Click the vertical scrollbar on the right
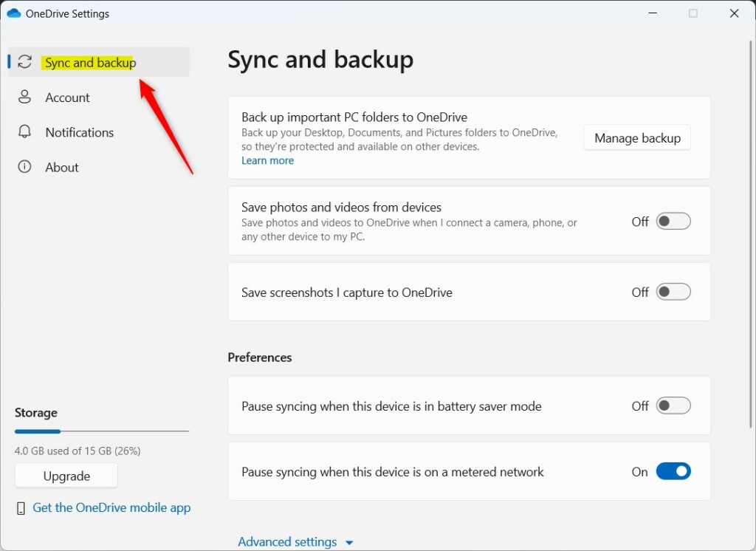The height and width of the screenshot is (551, 756). (751, 234)
